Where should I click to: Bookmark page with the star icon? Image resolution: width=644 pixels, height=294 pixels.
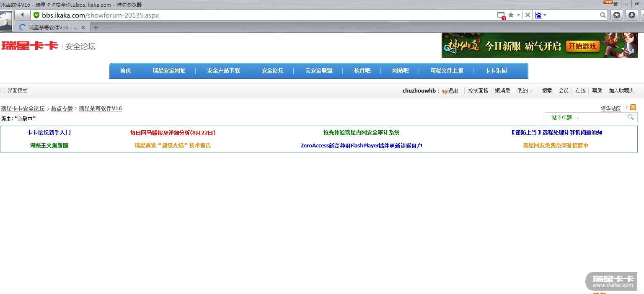point(511,15)
